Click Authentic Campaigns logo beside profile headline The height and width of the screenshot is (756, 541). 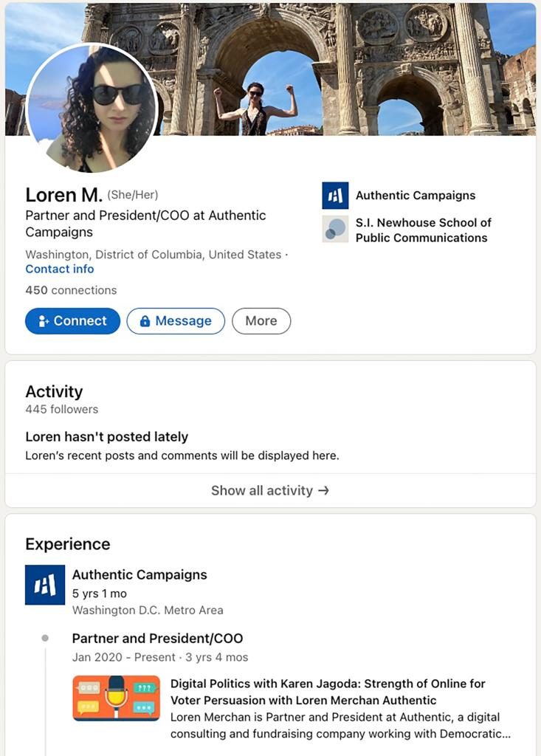coord(335,196)
